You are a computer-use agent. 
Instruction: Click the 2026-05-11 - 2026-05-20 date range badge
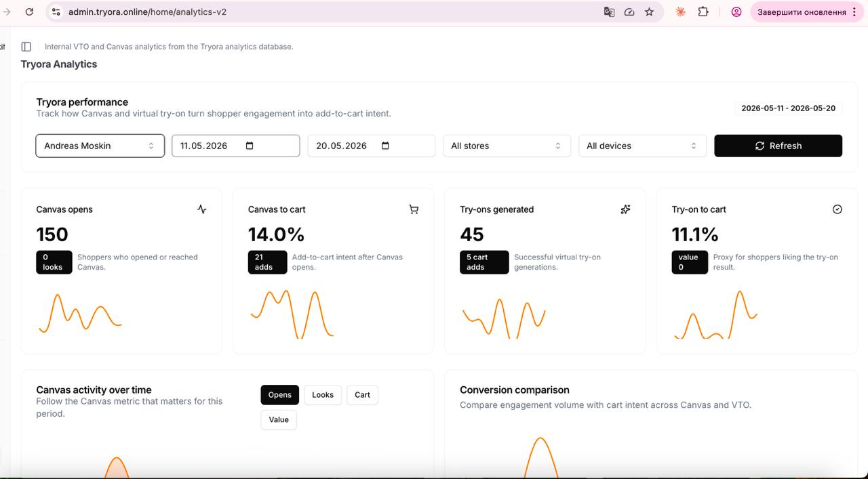pyautogui.click(x=788, y=108)
